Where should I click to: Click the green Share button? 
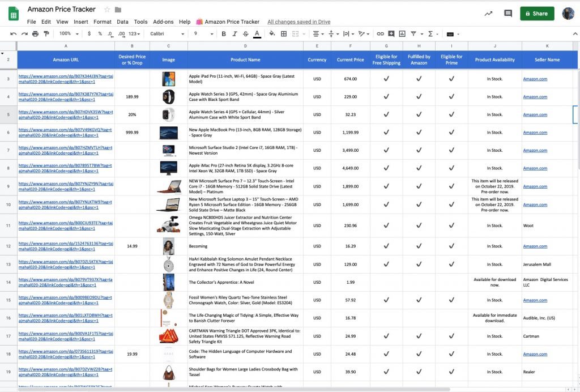coord(536,14)
